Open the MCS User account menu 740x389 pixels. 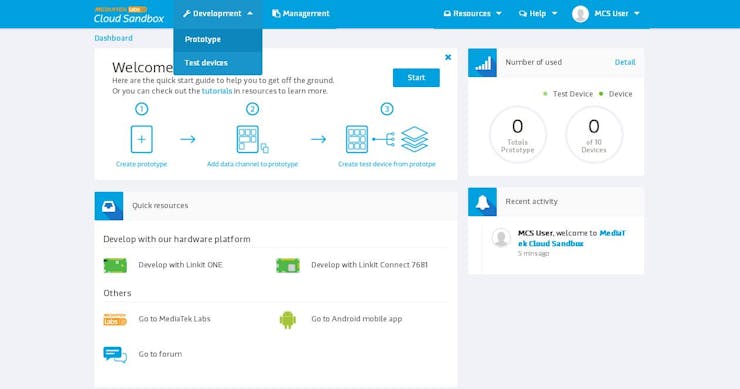(x=607, y=14)
